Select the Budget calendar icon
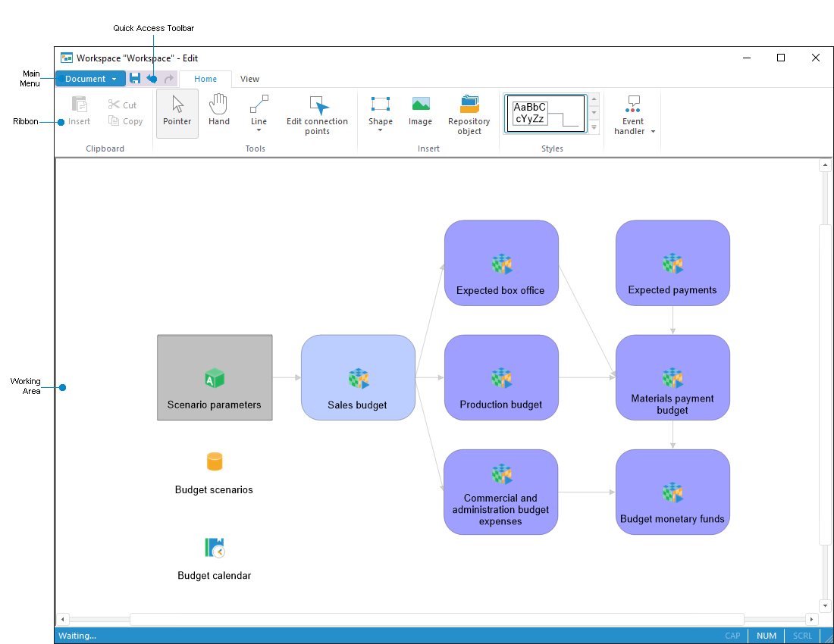The height and width of the screenshot is (644, 834). [x=215, y=547]
